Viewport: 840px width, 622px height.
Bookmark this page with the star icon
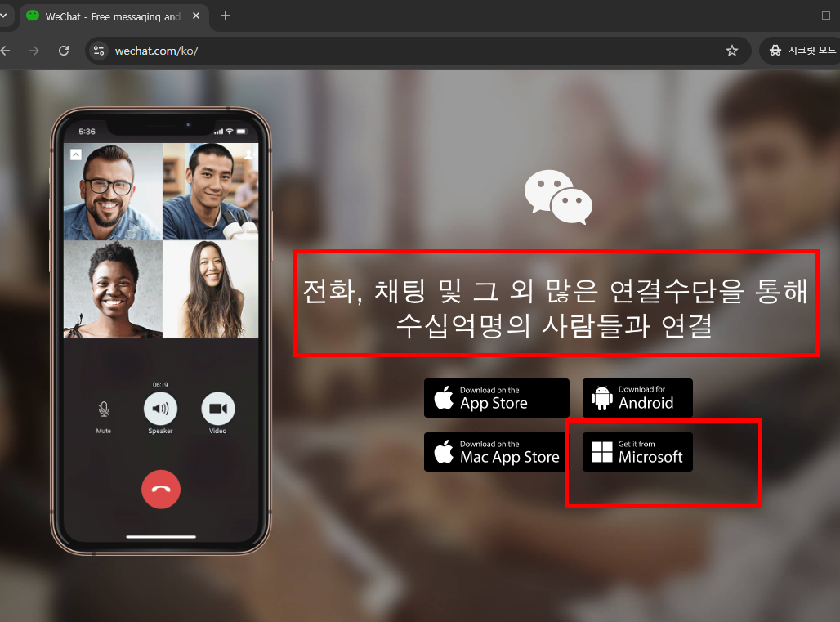[732, 51]
